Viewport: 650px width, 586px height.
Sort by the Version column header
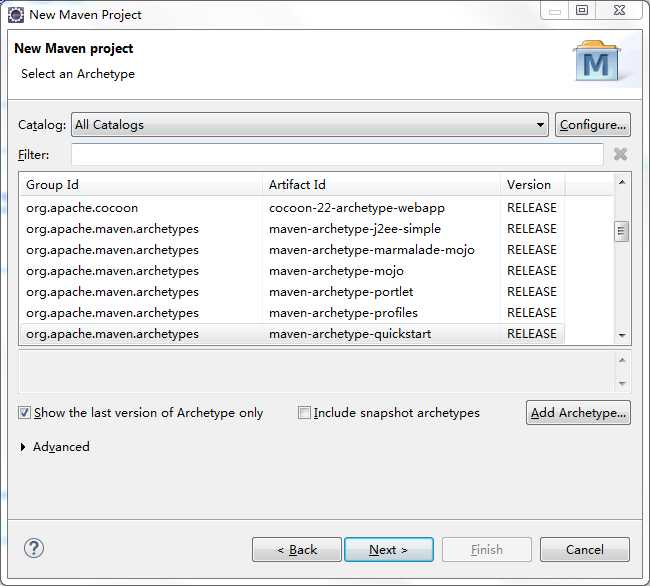533,184
